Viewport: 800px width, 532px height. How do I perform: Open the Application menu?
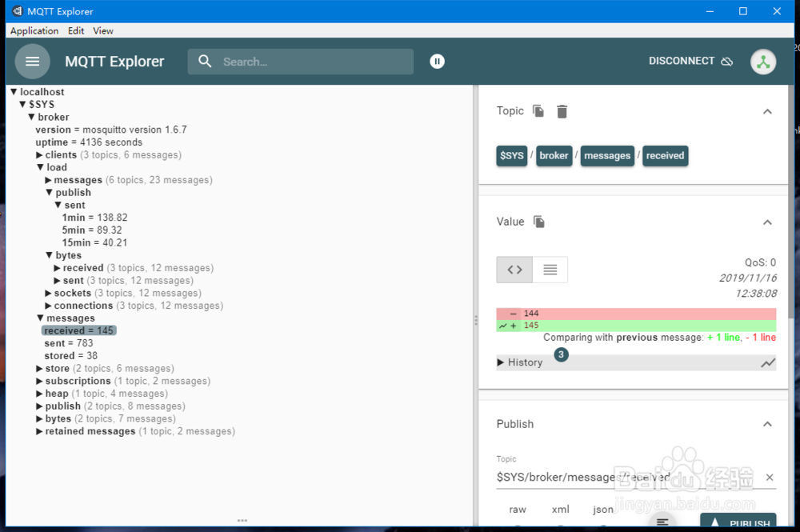coord(34,30)
